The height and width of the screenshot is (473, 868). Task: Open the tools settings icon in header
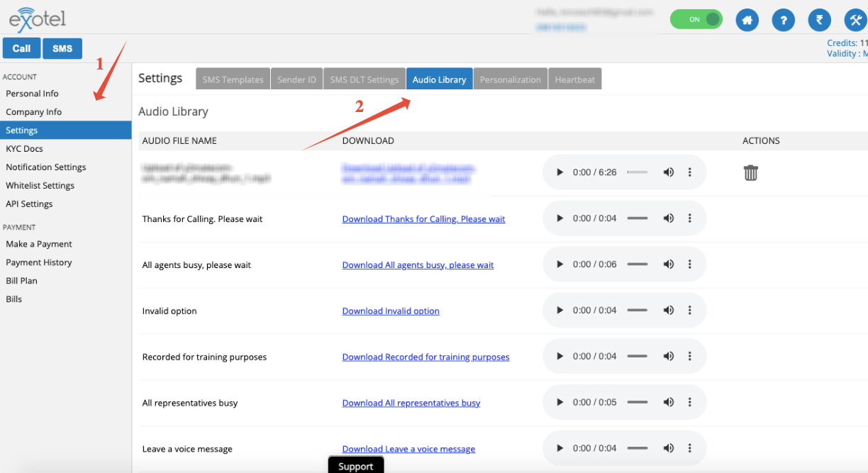(855, 20)
